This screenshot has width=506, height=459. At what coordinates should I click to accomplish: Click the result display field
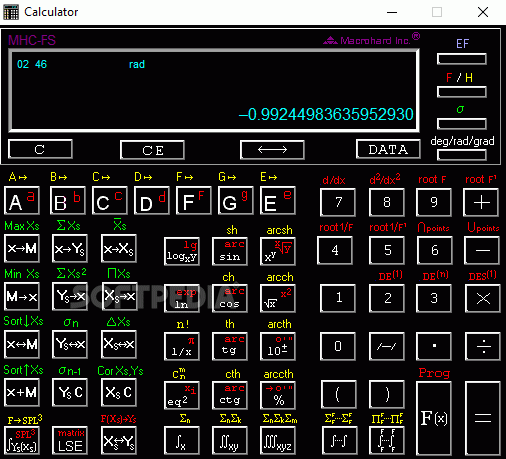(x=214, y=90)
